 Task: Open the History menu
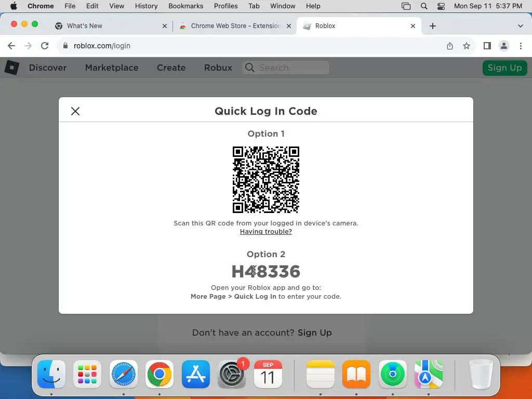click(x=146, y=6)
